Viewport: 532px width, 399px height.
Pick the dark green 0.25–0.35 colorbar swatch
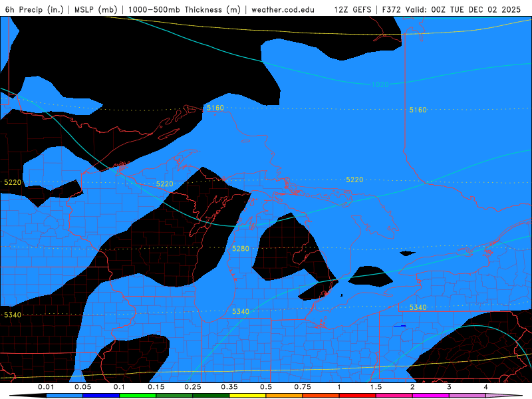(211, 396)
